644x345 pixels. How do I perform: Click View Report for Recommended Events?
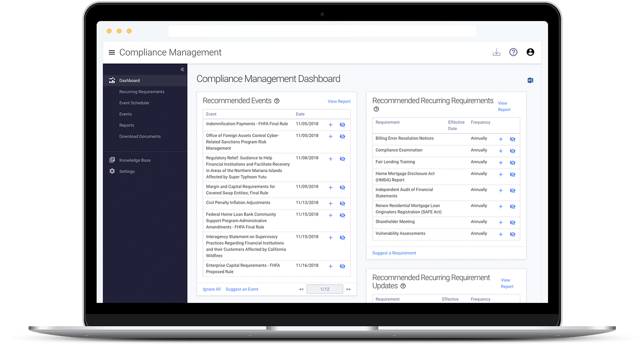tap(339, 101)
